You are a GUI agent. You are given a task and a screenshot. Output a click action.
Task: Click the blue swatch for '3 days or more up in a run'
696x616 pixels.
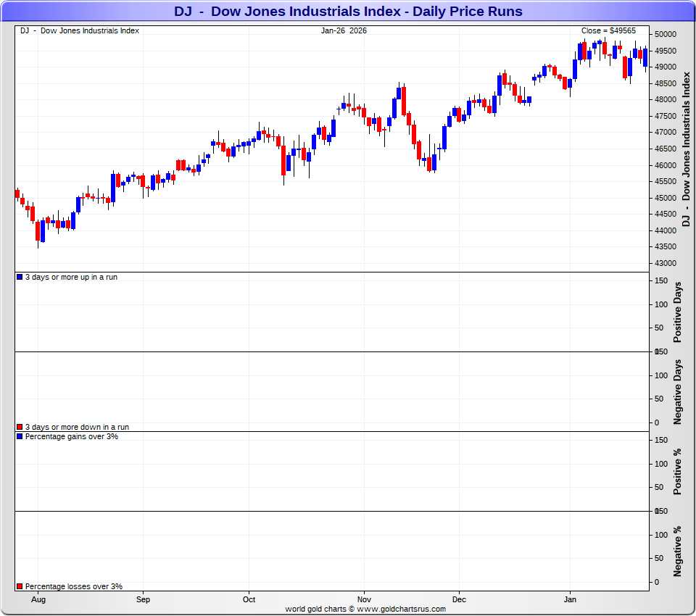click(20, 277)
